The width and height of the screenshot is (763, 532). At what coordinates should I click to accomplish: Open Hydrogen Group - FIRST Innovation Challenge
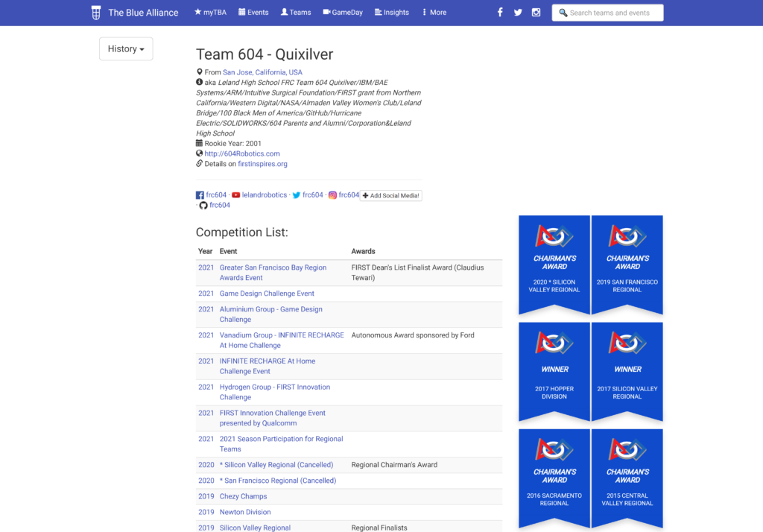pyautogui.click(x=274, y=392)
